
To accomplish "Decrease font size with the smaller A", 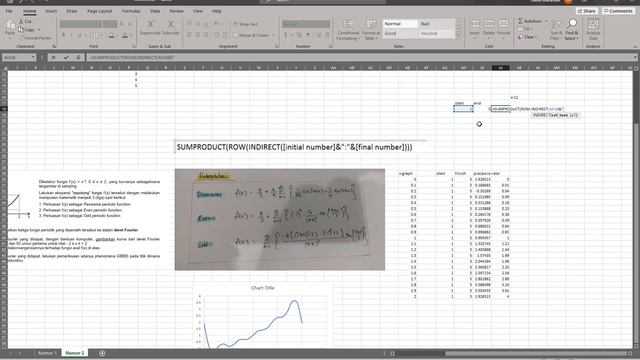I will 130,24.
